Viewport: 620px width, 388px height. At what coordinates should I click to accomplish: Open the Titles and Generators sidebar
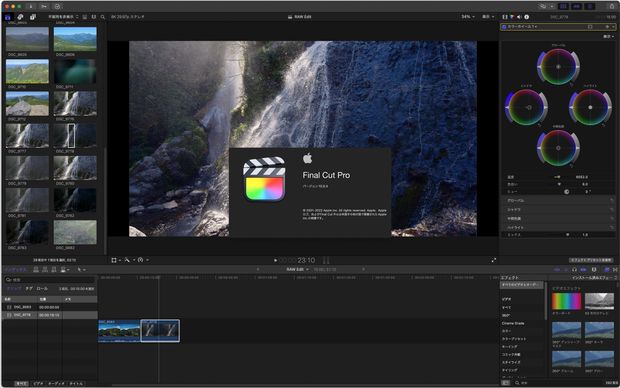(32, 17)
